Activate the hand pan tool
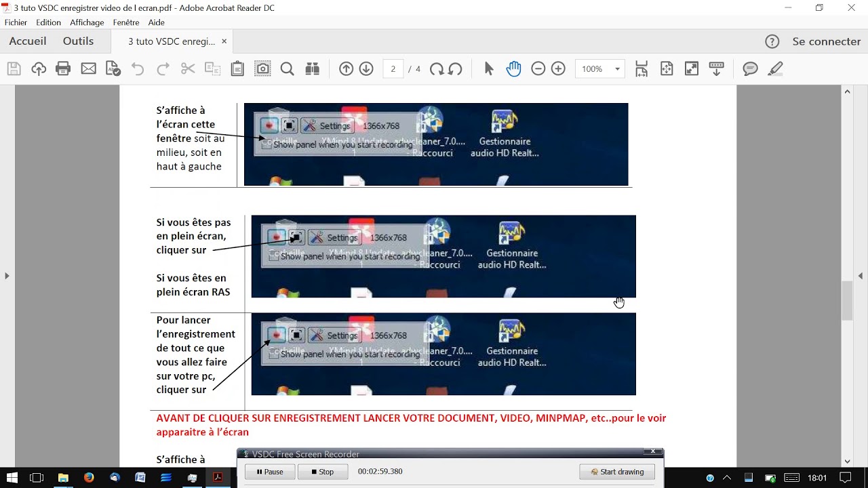Viewport: 868px width, 488px height. (513, 68)
